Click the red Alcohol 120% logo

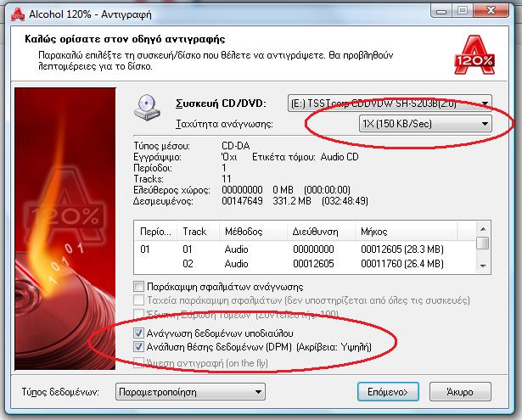tap(474, 55)
